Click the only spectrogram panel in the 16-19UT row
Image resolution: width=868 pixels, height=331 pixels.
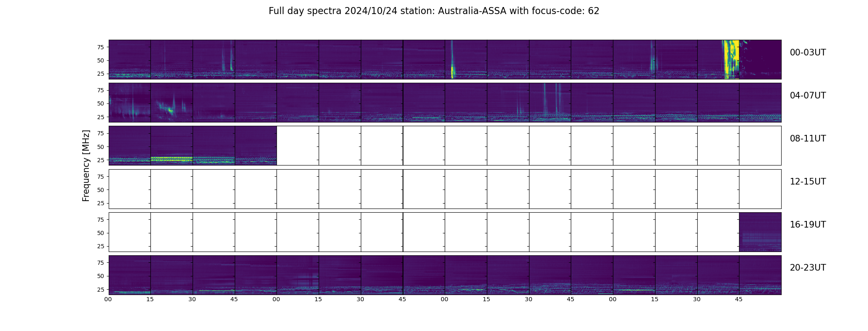tap(760, 232)
